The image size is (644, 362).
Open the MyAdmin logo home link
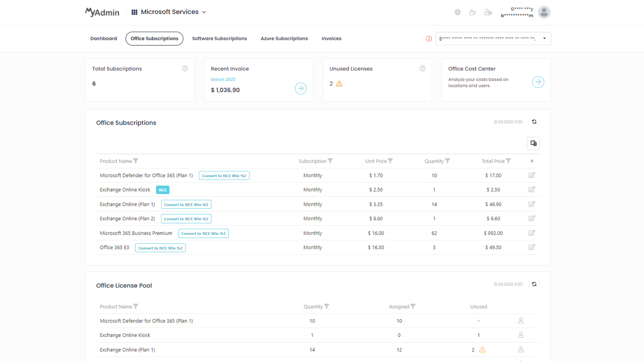[102, 12]
